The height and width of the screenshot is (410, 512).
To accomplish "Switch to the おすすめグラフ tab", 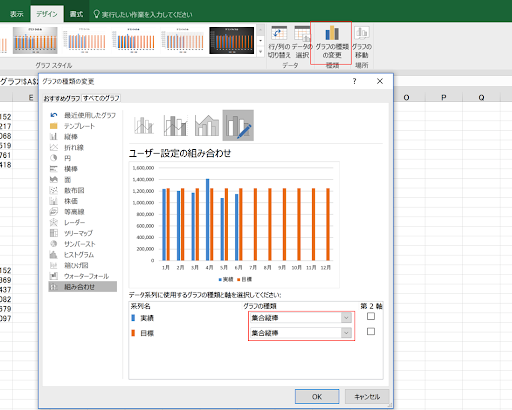I will click(x=62, y=98).
